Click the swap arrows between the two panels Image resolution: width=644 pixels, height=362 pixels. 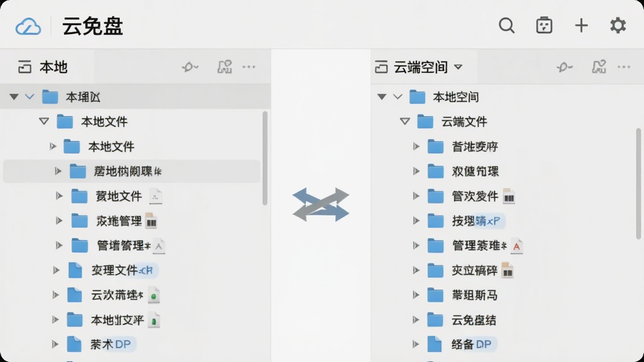pyautogui.click(x=321, y=204)
